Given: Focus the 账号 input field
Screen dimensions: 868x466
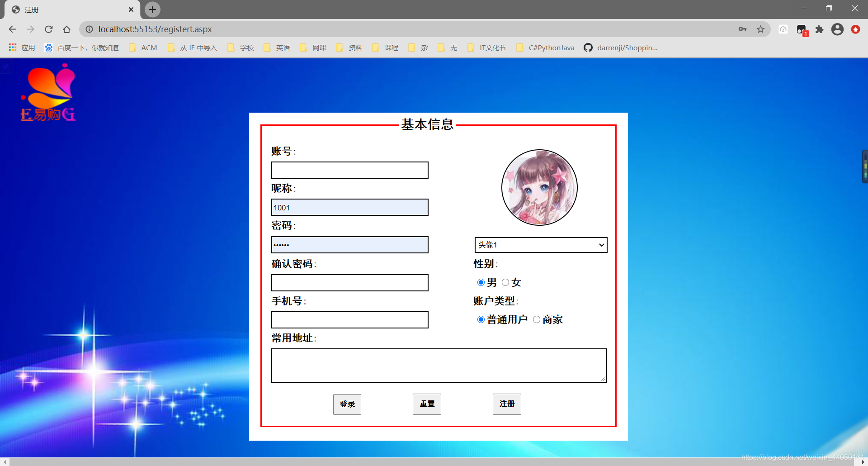Looking at the screenshot, I should (x=349, y=170).
